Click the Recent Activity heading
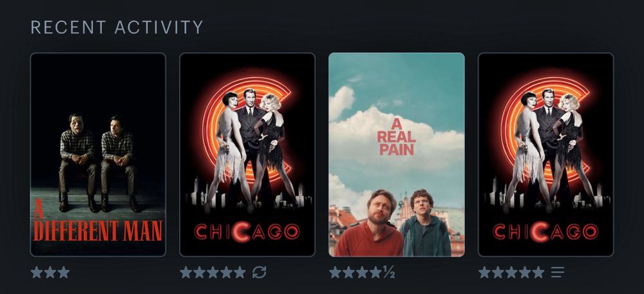644x294 pixels. [x=117, y=28]
